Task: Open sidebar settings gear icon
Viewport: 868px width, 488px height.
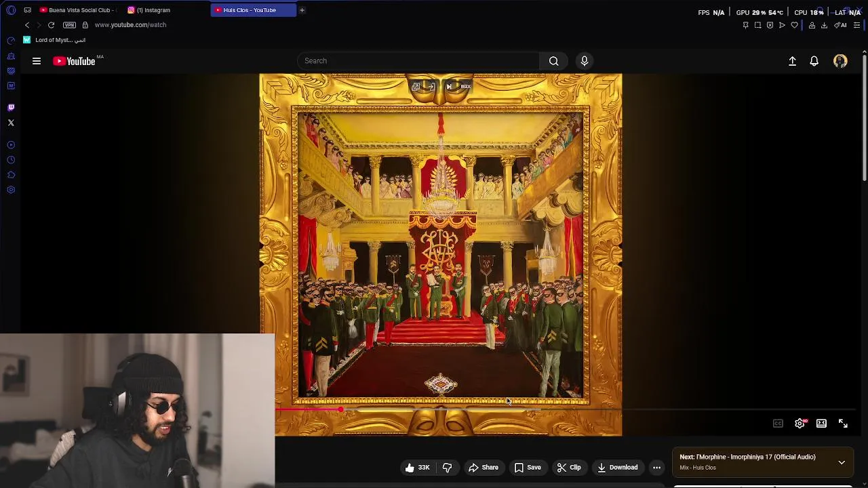Action: [11, 190]
